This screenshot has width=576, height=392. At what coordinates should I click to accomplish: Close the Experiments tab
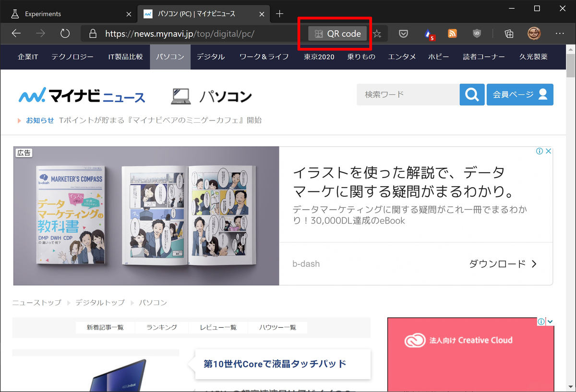pyautogui.click(x=129, y=14)
